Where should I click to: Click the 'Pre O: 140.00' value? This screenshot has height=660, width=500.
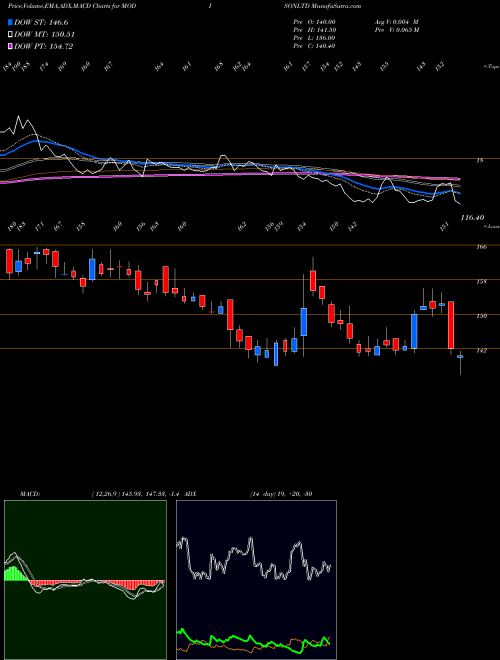pos(314,22)
